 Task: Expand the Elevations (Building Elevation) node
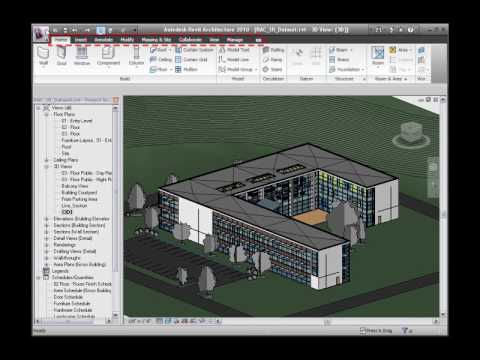[x=46, y=219]
